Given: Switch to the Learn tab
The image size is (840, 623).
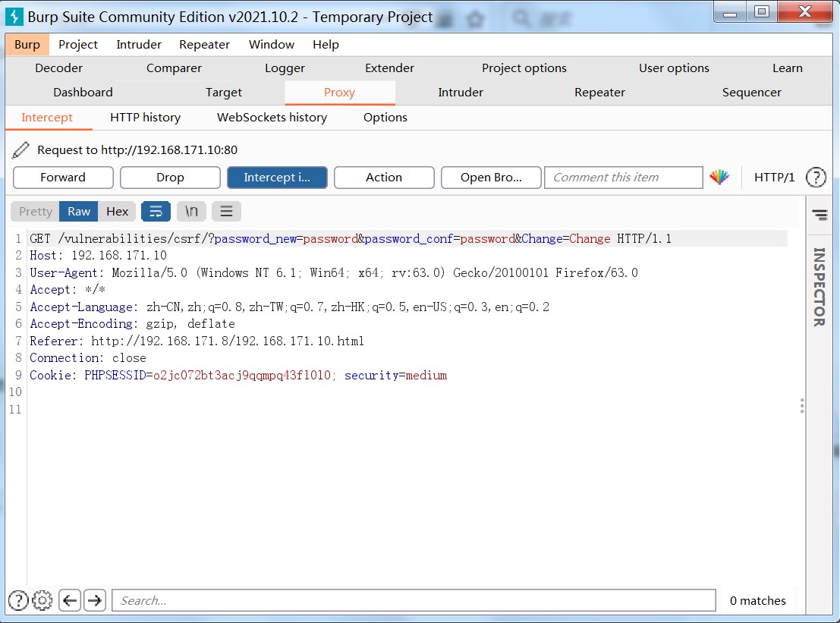Looking at the screenshot, I should [x=788, y=68].
